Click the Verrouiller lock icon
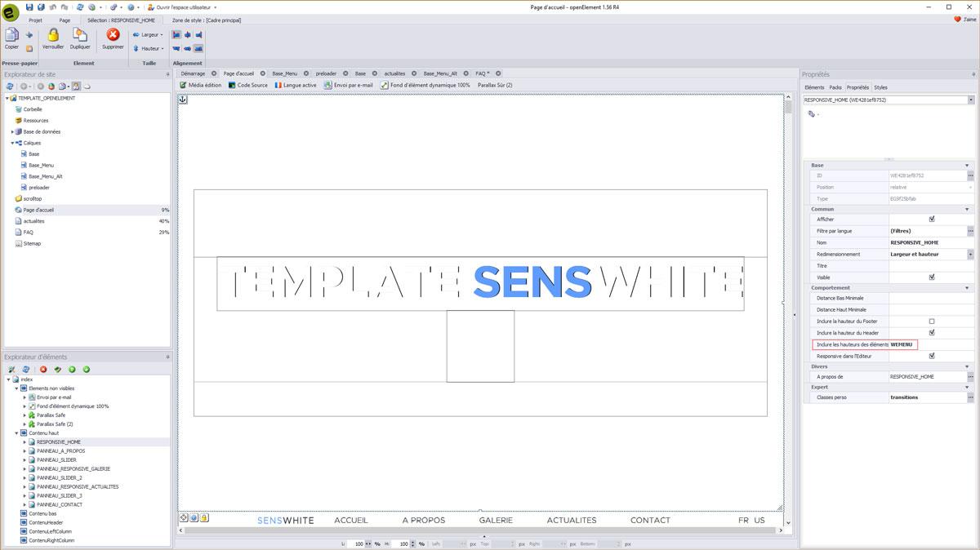Screen dimensions: 980x550 click(x=53, y=36)
